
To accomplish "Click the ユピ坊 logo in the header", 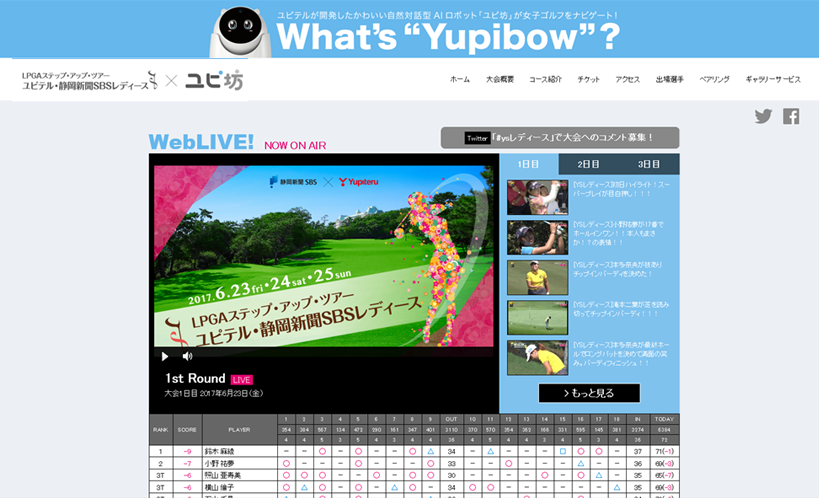I will point(214,80).
